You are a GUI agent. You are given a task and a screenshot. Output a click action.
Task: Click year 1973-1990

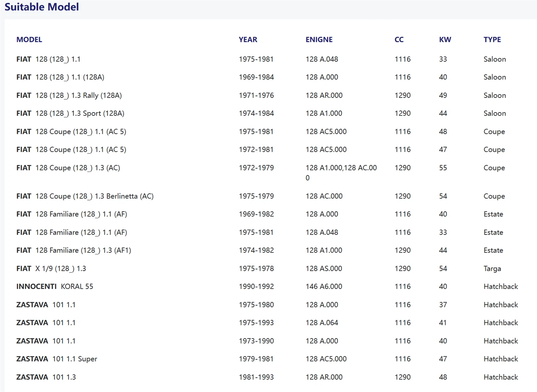coord(256,341)
